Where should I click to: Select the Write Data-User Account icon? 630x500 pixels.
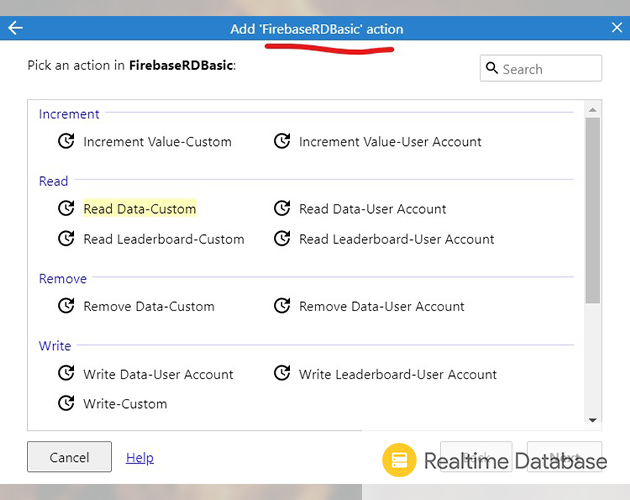click(x=66, y=374)
